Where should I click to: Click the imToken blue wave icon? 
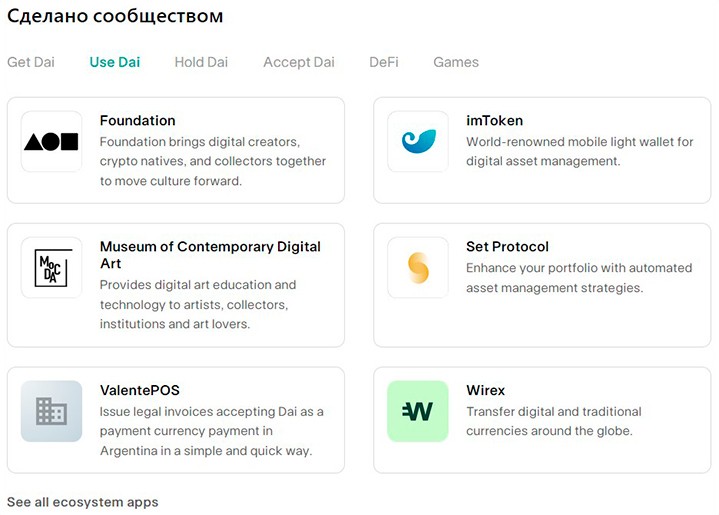point(418,141)
